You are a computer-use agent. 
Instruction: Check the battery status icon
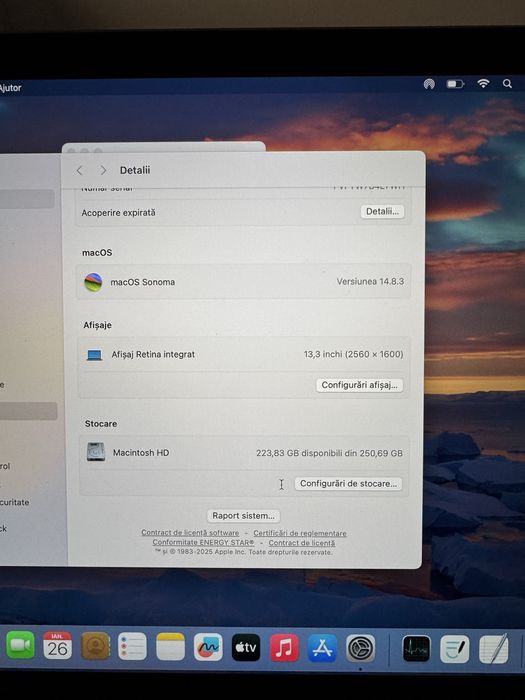pos(455,84)
